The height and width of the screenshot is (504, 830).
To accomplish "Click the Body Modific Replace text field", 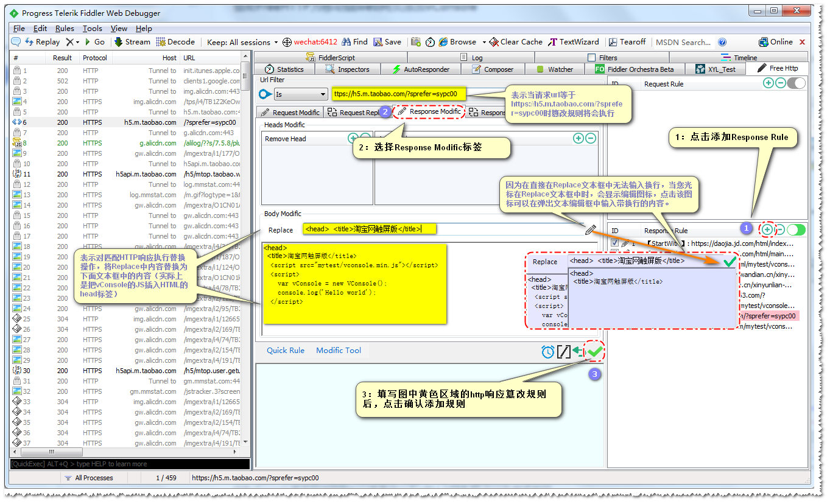I will (x=443, y=229).
